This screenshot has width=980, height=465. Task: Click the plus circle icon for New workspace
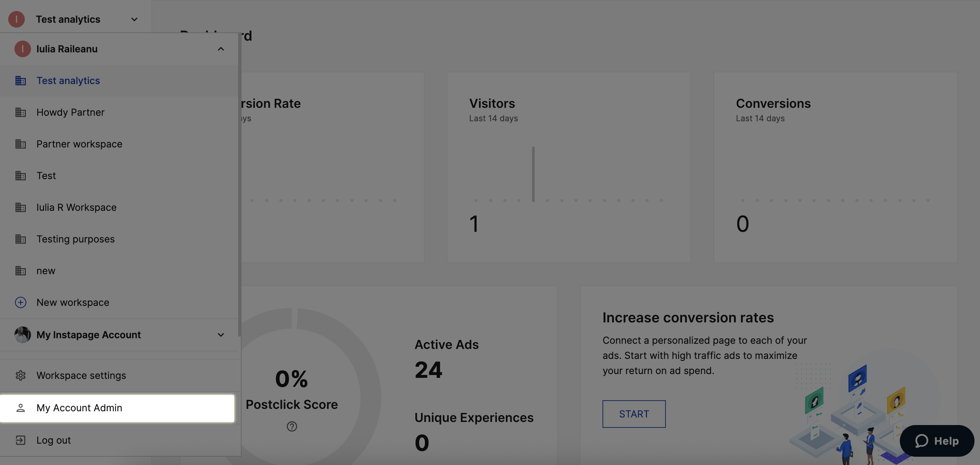coord(21,302)
